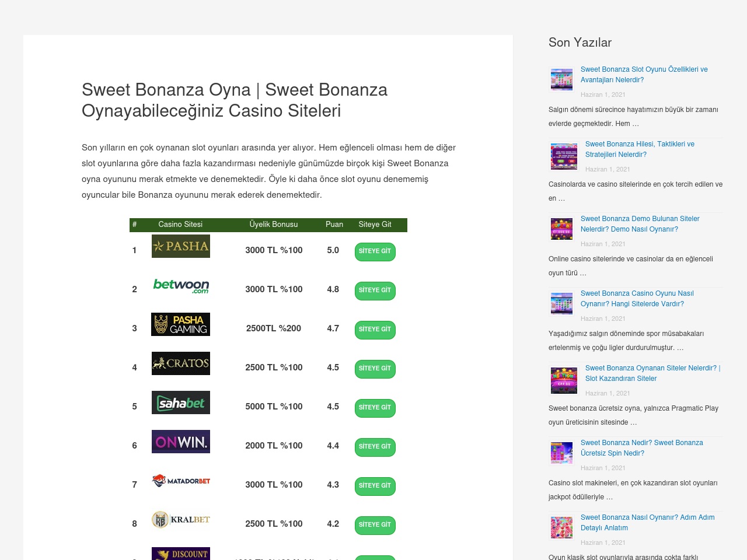
Task: Click the Sahabet logo
Action: coord(181,402)
